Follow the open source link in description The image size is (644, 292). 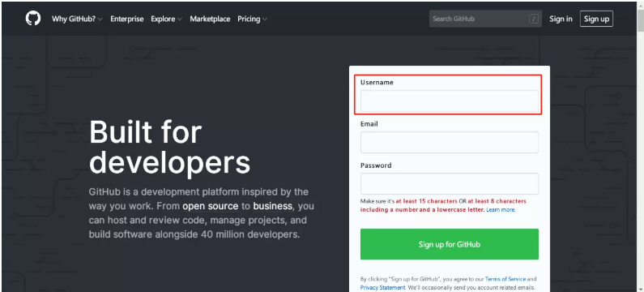211,206
